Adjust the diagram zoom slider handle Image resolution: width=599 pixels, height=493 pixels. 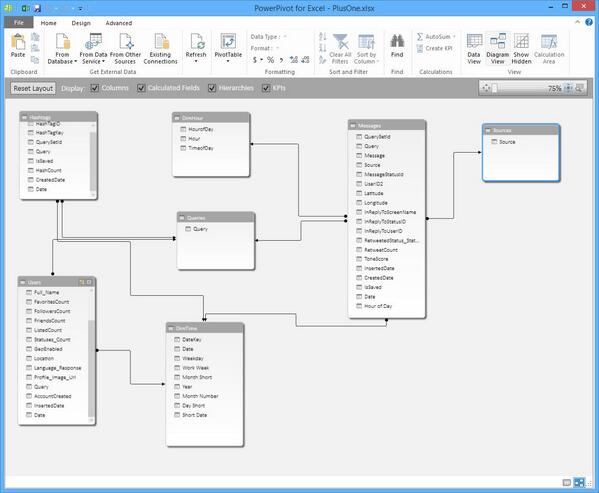(495, 88)
